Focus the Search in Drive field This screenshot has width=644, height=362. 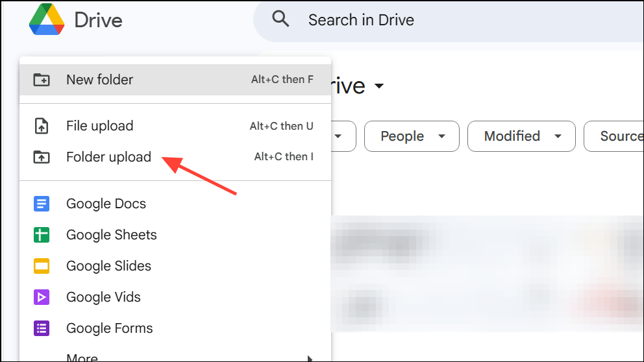[x=449, y=19]
